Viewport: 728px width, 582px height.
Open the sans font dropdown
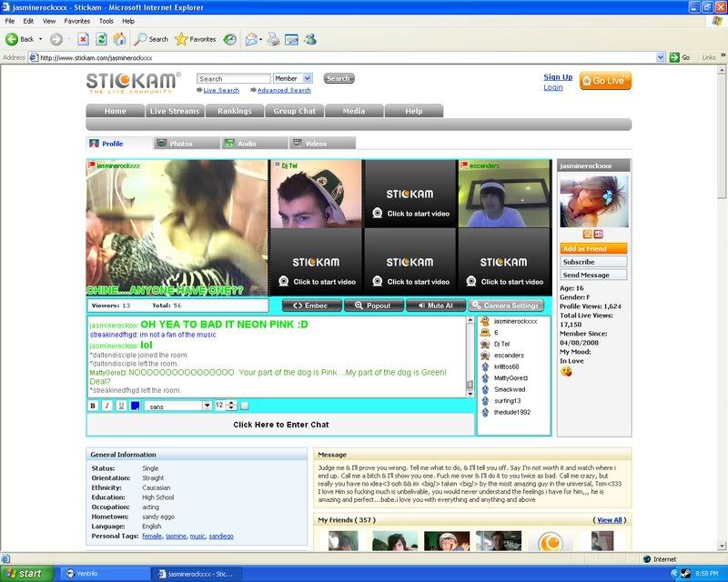point(177,406)
